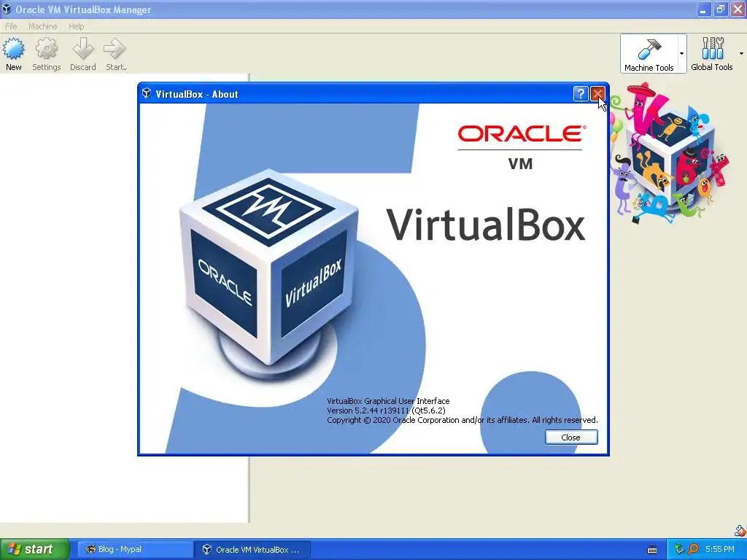Open the File menu
747x560 pixels.
point(11,26)
